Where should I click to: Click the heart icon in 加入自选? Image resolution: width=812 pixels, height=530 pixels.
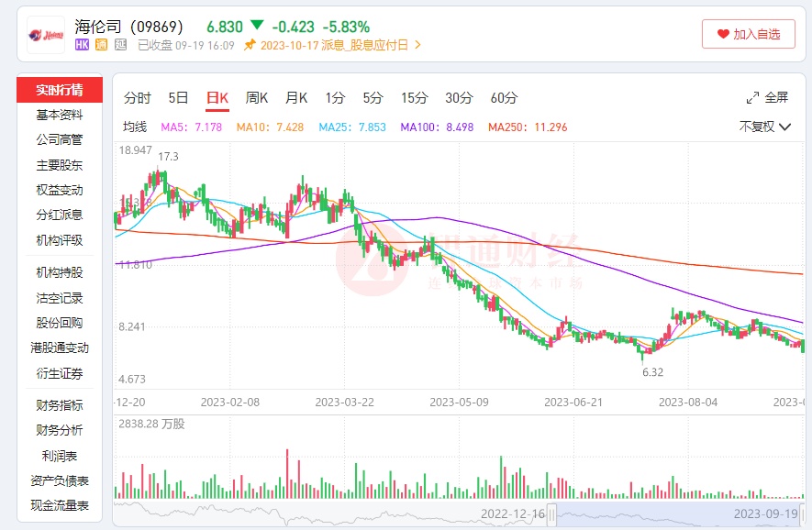[723, 34]
